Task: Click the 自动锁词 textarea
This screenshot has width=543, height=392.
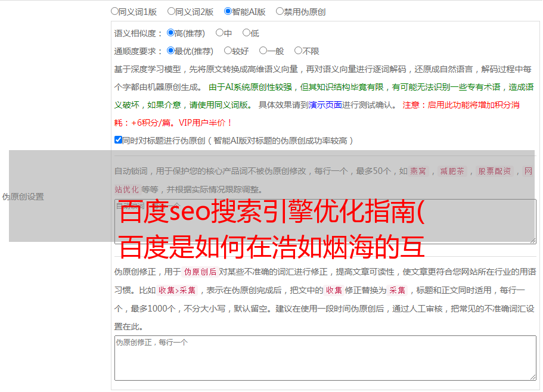Action: (x=325, y=222)
